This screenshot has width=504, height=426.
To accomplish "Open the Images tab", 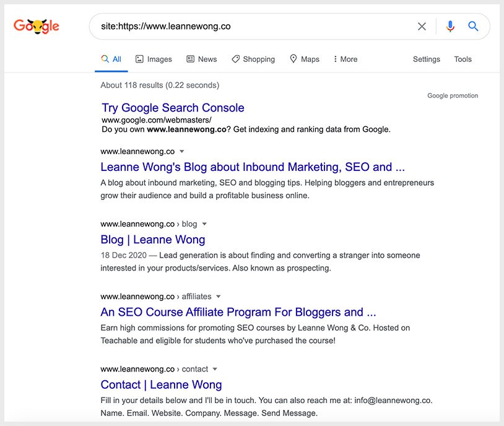I will pyautogui.click(x=154, y=59).
